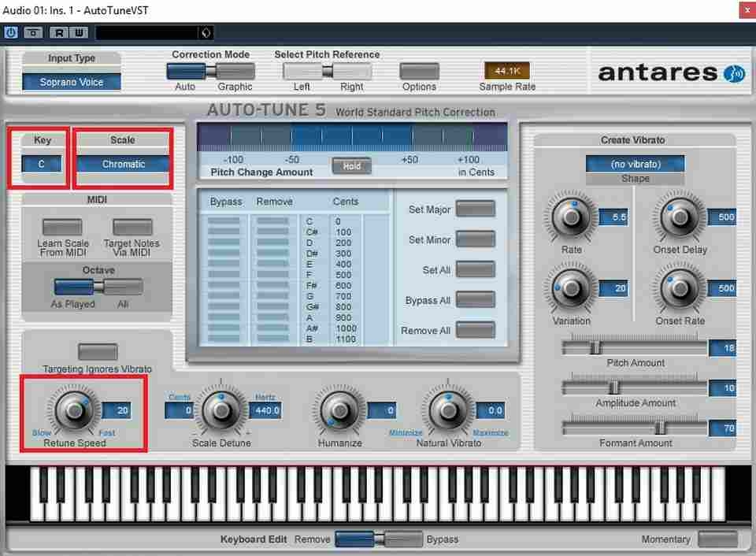This screenshot has height=556, width=756.
Task: Toggle the plugin power bypass icon
Action: [x=10, y=32]
